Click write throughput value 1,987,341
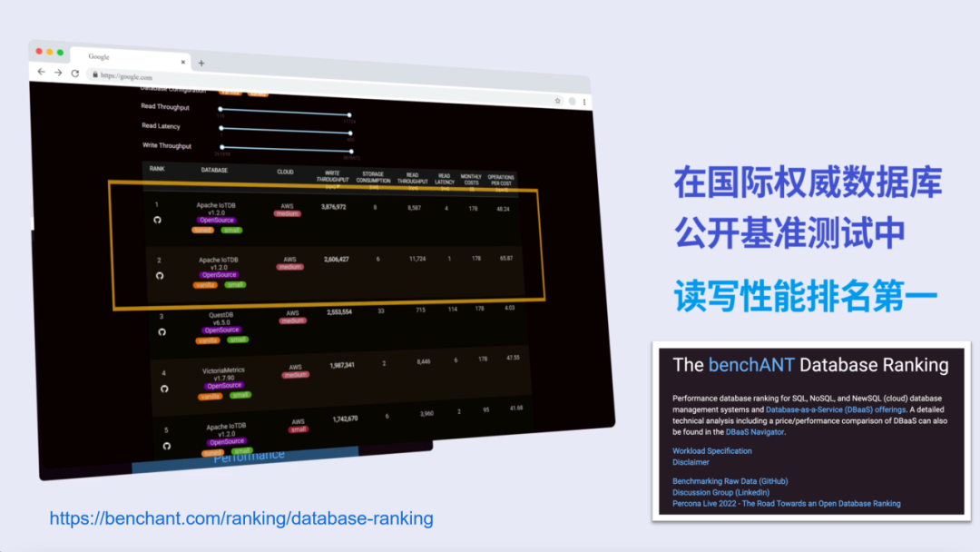980x552 pixels. [x=342, y=365]
